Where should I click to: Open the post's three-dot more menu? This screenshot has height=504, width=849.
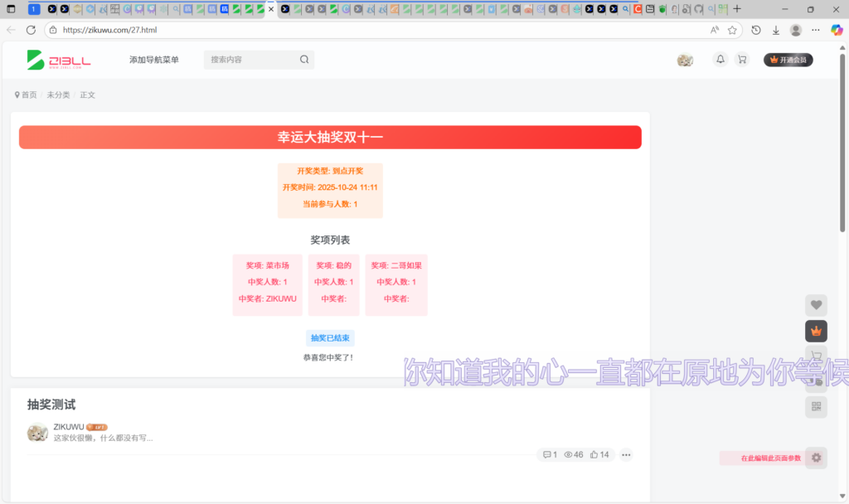click(626, 454)
